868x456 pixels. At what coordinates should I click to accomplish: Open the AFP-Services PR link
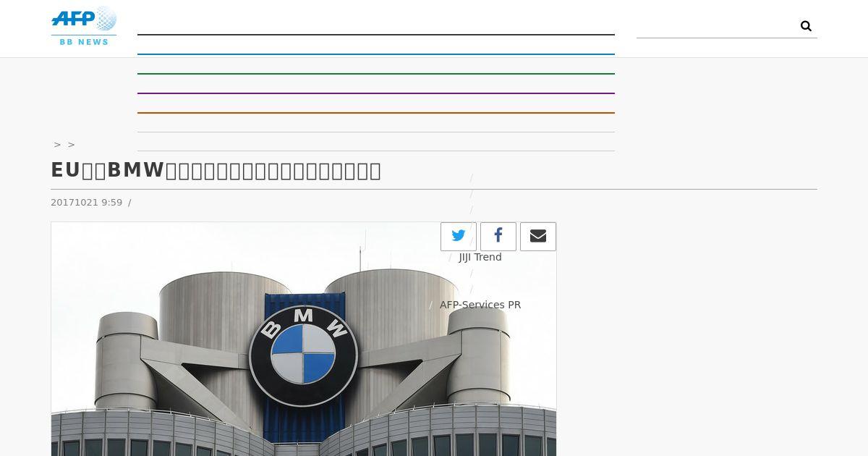click(480, 305)
